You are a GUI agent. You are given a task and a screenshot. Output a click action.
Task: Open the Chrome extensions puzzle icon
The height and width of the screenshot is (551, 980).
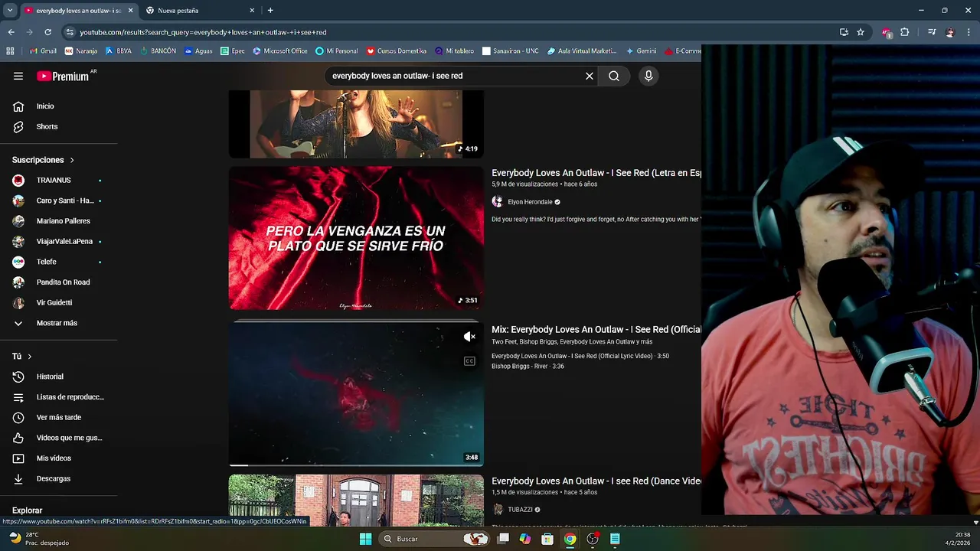point(904,32)
